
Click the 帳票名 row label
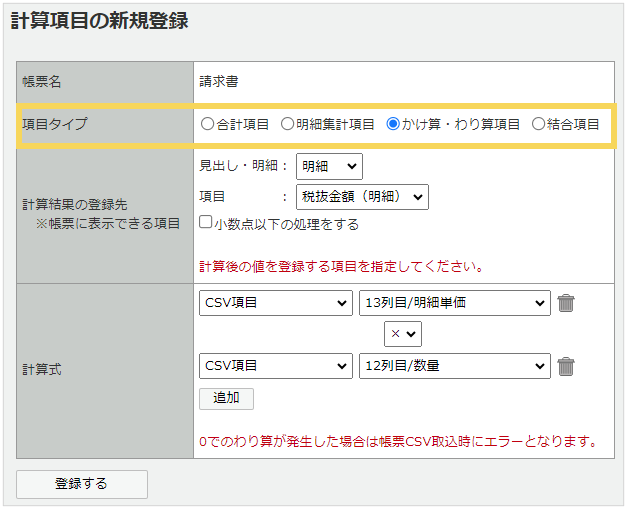pyautogui.click(x=42, y=82)
